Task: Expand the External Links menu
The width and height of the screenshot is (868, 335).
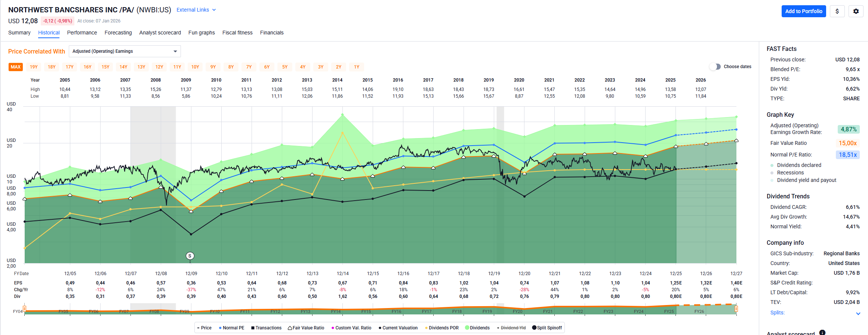Action: tap(196, 10)
